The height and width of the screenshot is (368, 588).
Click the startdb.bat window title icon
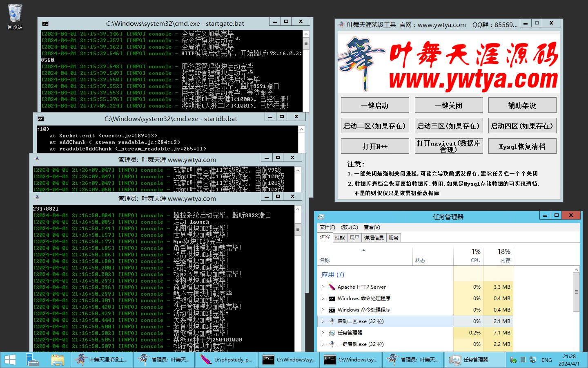tap(40, 119)
